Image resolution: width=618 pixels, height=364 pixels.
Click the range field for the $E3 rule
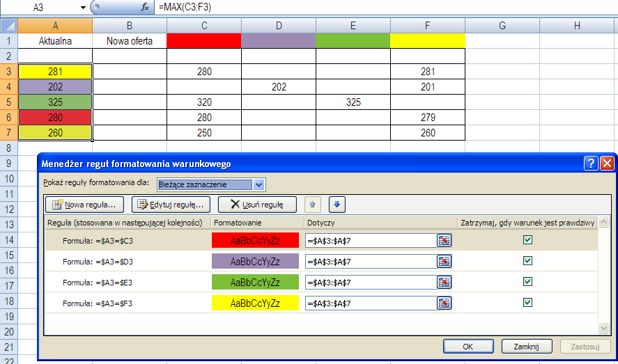click(x=371, y=282)
